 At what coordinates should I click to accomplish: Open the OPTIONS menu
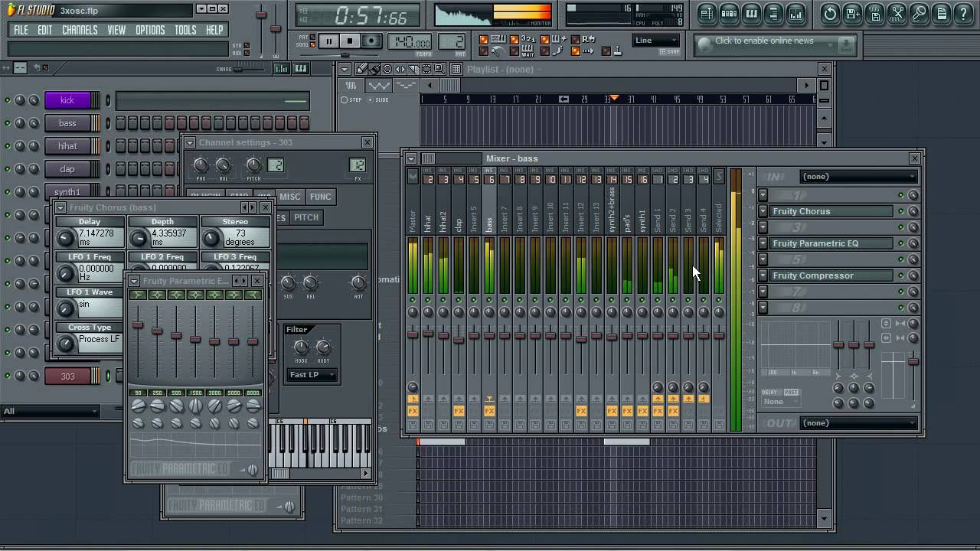coord(150,30)
